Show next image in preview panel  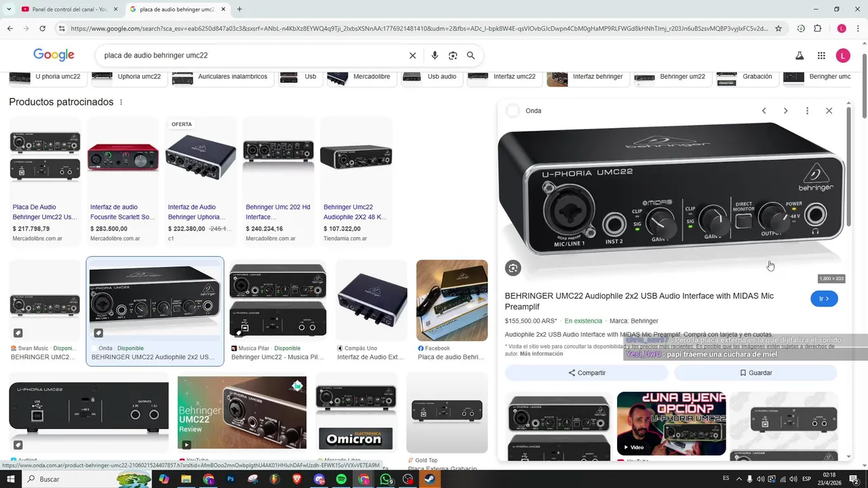pyautogui.click(x=785, y=110)
